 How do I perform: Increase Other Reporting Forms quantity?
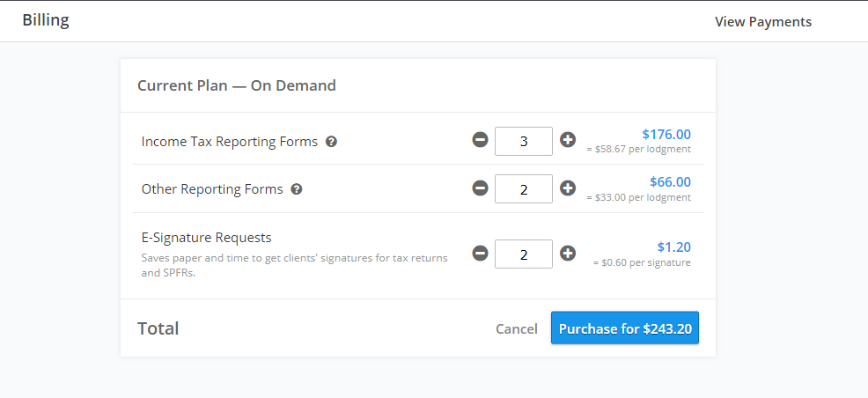(568, 188)
